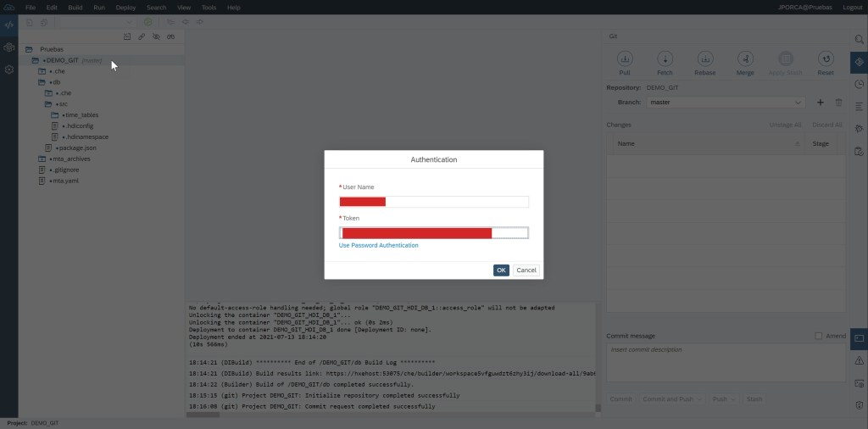This screenshot has width=868, height=429.
Task: Click the Merge icon
Action: (745, 59)
